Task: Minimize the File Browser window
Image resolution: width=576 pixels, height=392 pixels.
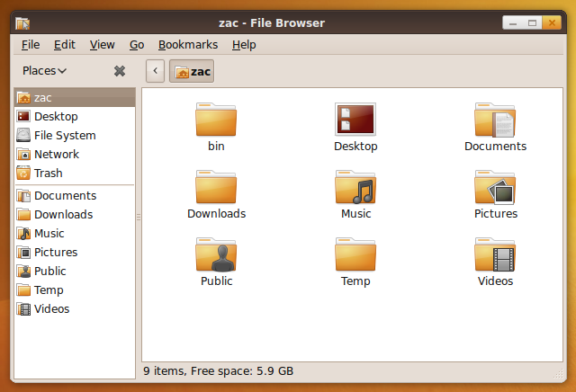Action: pyautogui.click(x=512, y=23)
